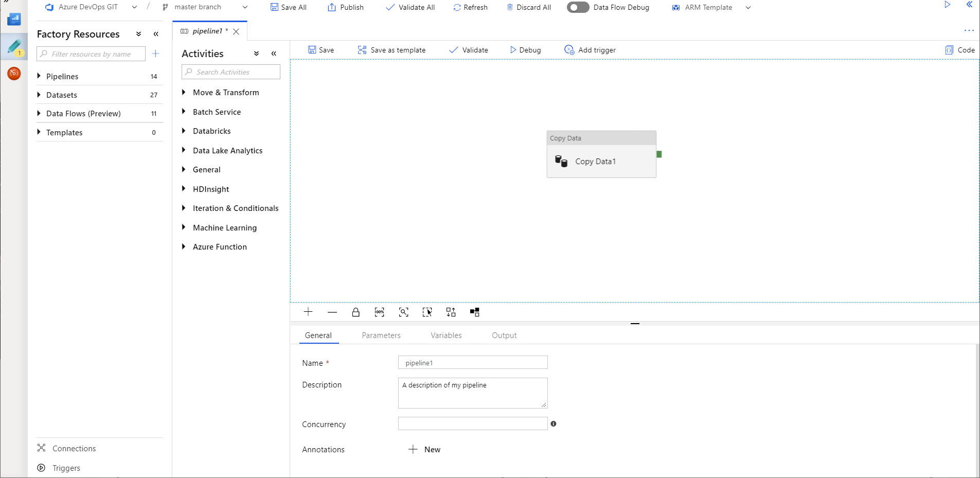
Task: Collapse the Activities panel sideways
Action: (x=274, y=54)
